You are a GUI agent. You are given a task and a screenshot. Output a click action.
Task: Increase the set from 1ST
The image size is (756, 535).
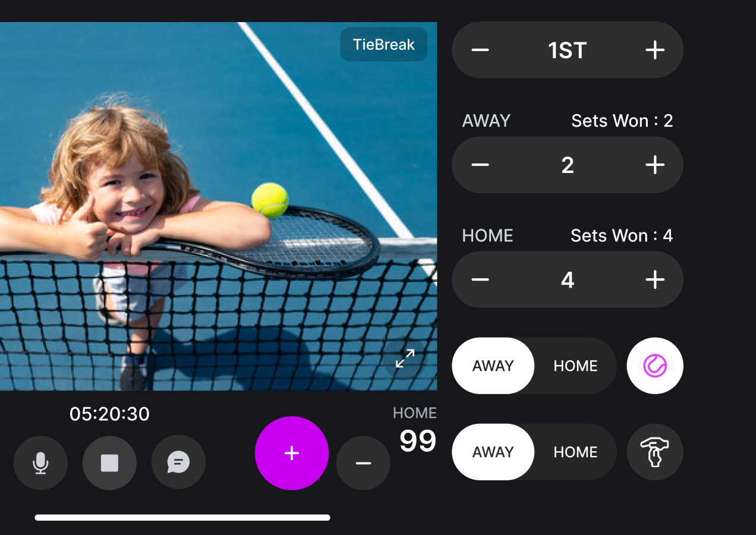(655, 50)
